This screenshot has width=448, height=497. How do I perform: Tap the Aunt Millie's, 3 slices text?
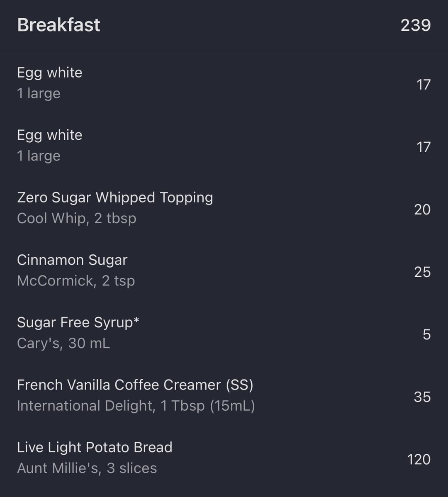[x=87, y=468]
